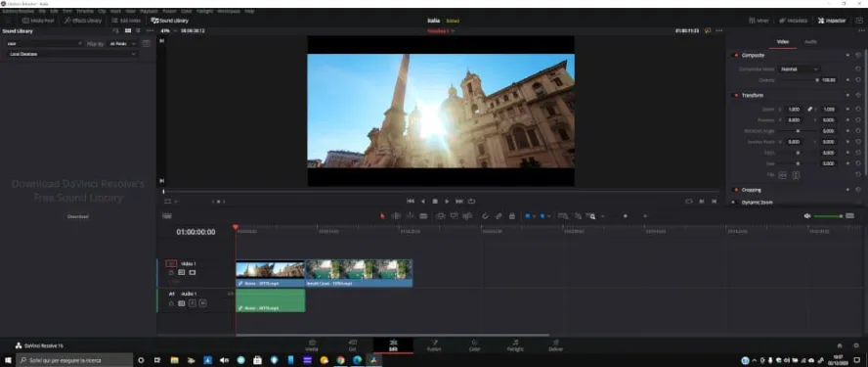
Task: Click the Flip horizontal icon
Action: tap(783, 175)
